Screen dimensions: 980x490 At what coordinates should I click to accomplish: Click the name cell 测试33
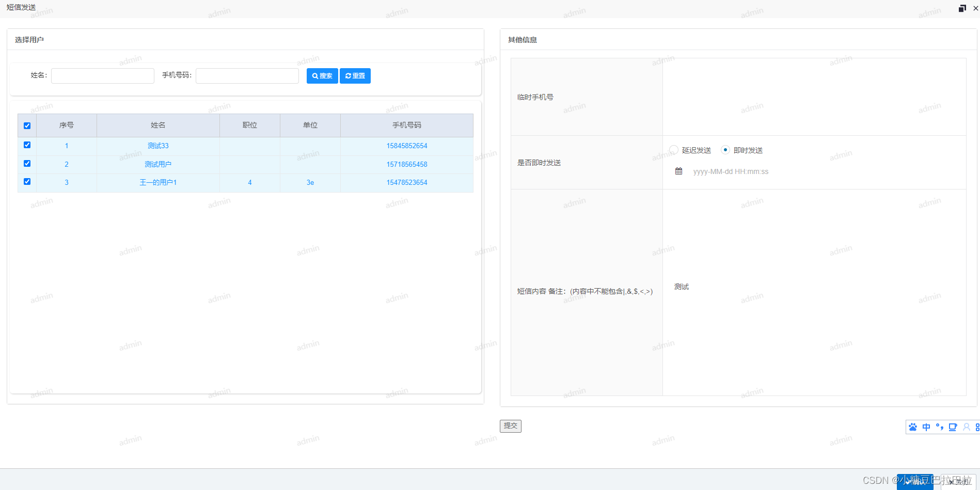pos(158,146)
